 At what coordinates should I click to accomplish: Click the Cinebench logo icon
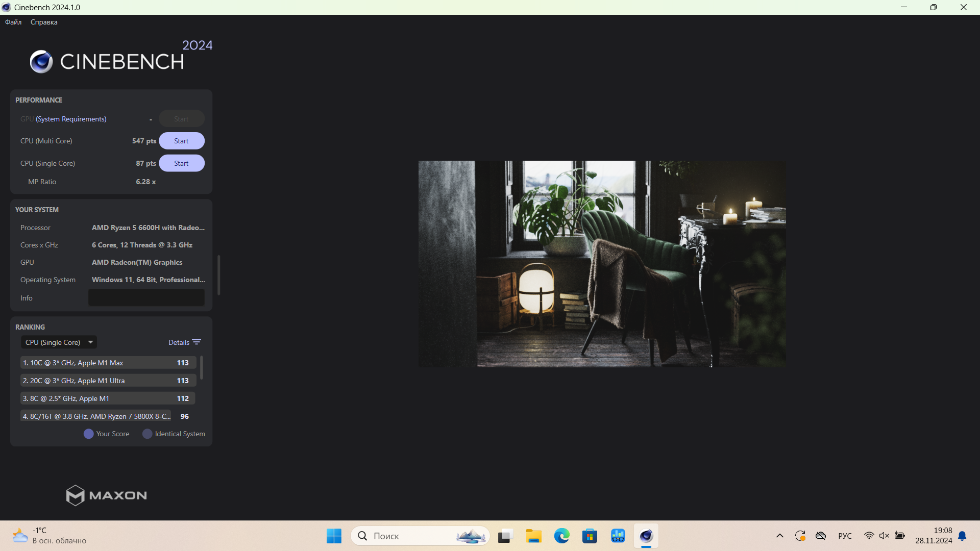41,62
